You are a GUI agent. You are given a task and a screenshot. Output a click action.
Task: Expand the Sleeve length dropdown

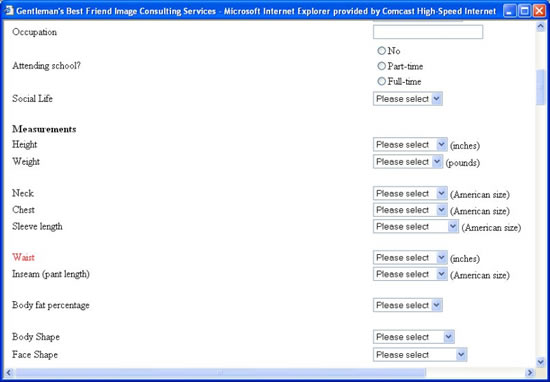416,227
